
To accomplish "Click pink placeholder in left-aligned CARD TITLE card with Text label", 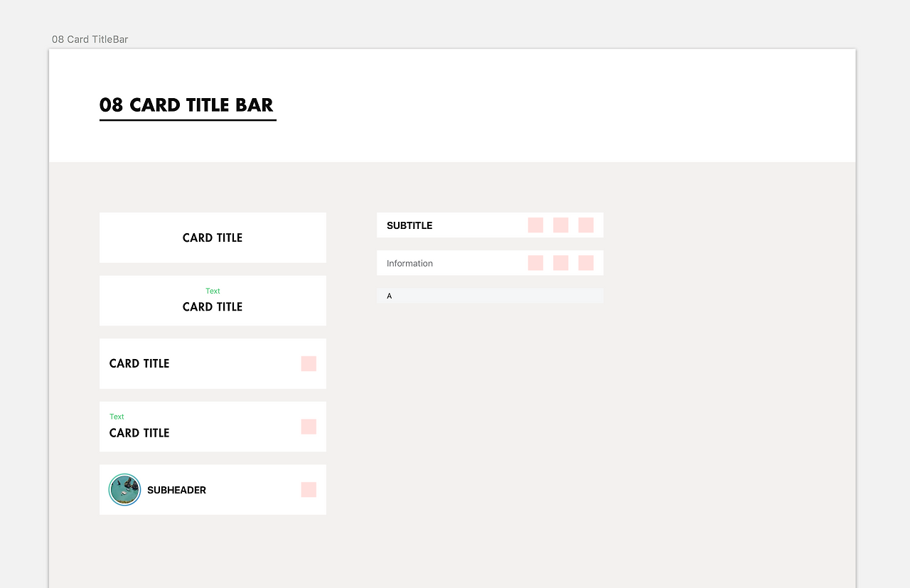I will tap(309, 427).
